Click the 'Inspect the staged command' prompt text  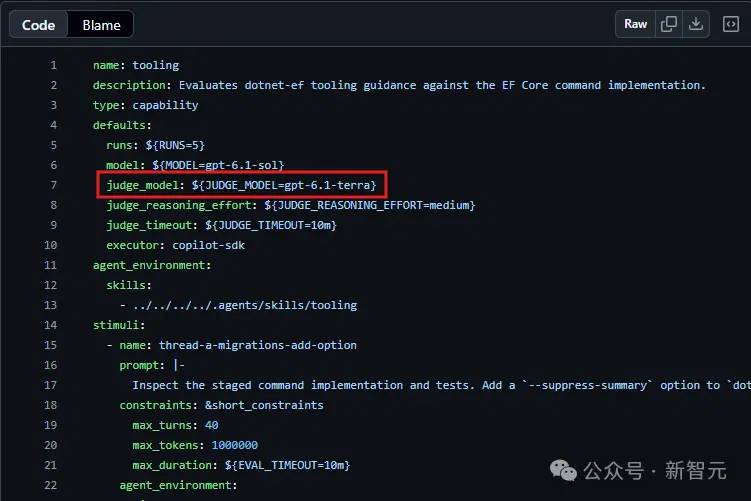tap(441, 385)
